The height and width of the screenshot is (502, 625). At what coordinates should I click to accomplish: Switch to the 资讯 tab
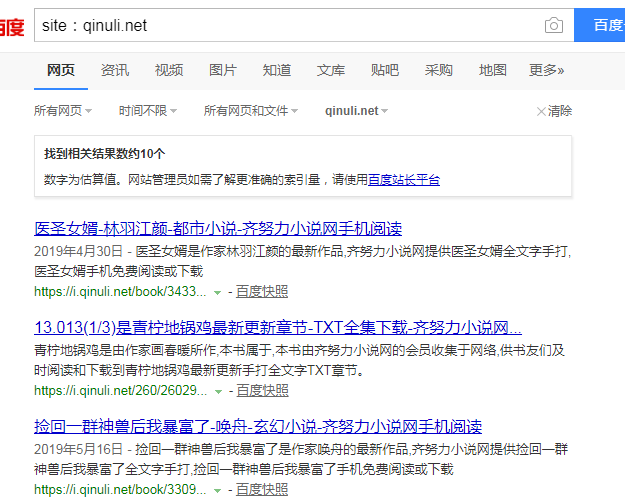click(115, 70)
